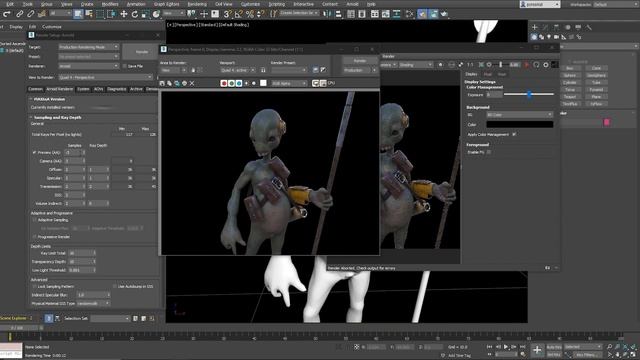Open the Modifiers menu
This screenshot has height=360, width=640.
pos(110,4)
